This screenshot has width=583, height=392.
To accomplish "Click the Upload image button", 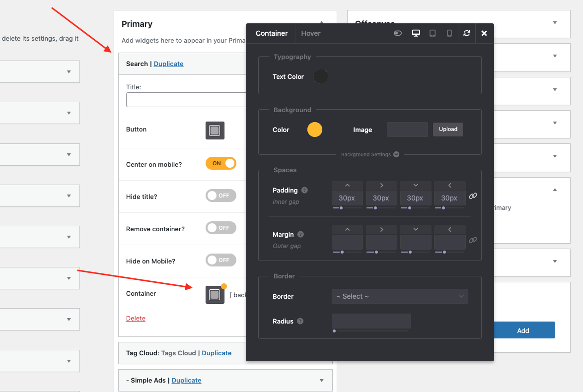I will point(448,129).
